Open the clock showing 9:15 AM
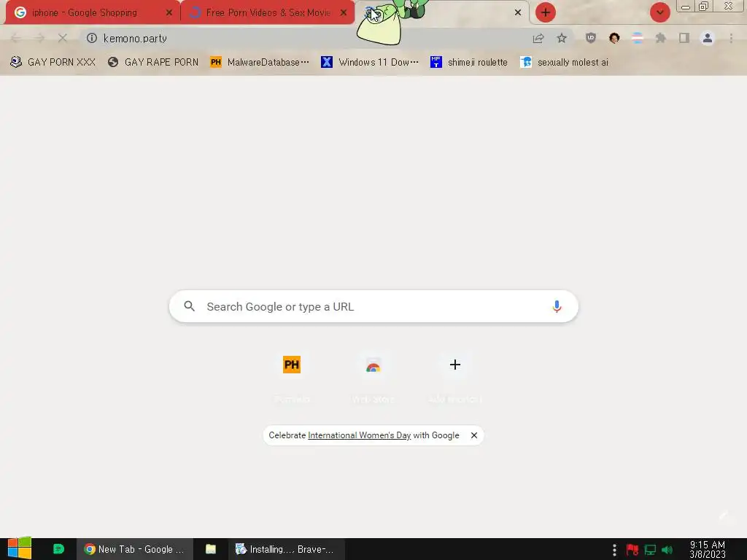This screenshot has width=747, height=560. [x=708, y=549]
